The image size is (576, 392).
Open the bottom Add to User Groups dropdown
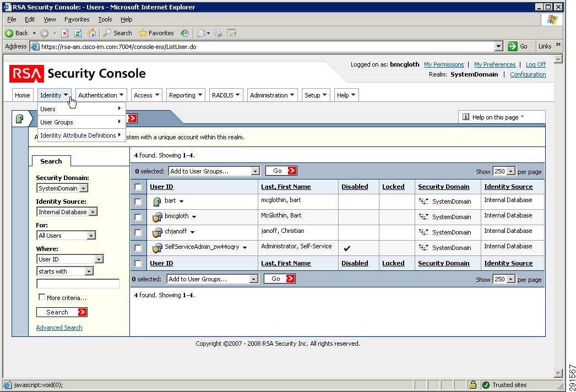(x=213, y=279)
